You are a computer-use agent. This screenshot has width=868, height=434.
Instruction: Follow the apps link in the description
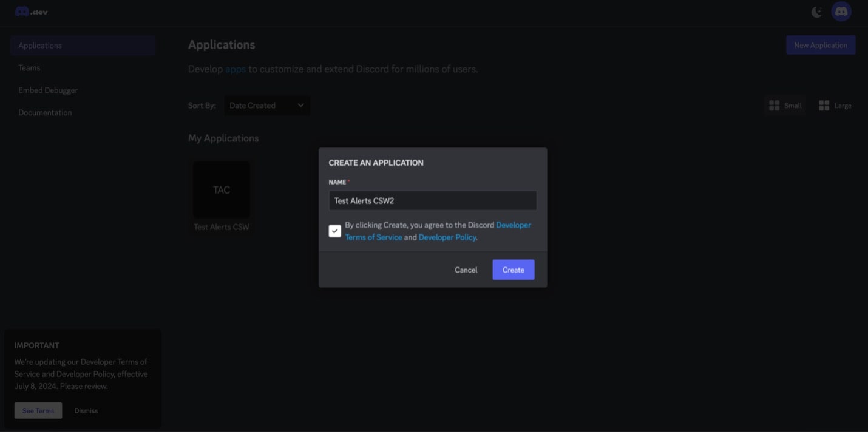(x=236, y=69)
